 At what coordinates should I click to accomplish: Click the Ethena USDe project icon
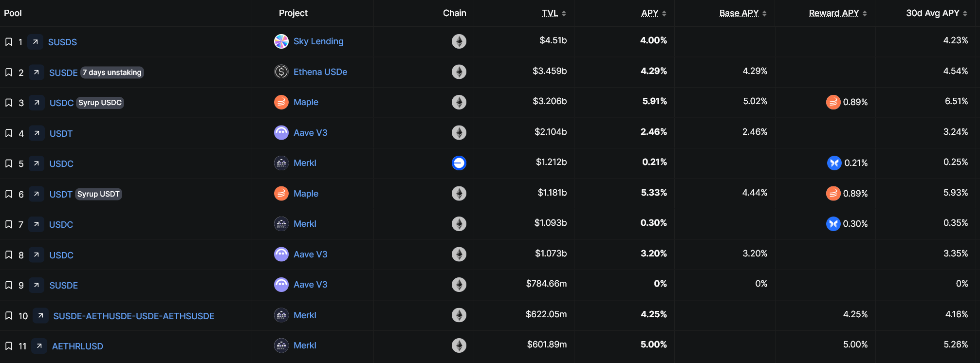281,72
